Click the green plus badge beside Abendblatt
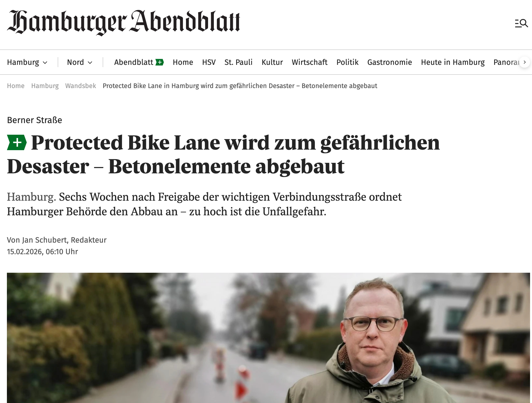This screenshot has width=532, height=403. 159,62
